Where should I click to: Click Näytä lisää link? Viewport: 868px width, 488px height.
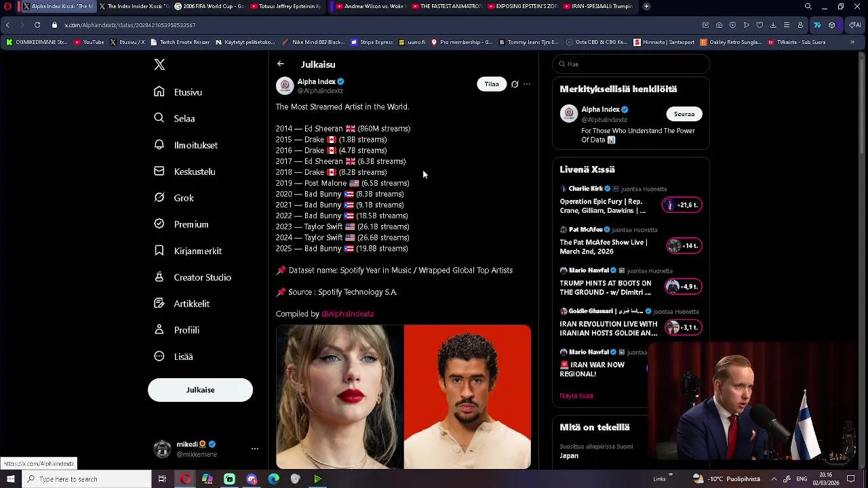tap(576, 396)
